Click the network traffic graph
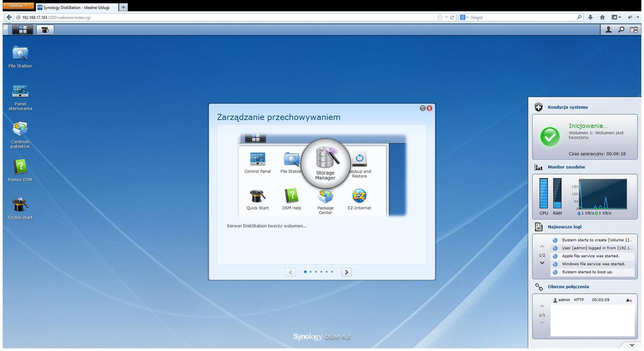Image resolution: width=644 pixels, height=351 pixels. (x=603, y=194)
